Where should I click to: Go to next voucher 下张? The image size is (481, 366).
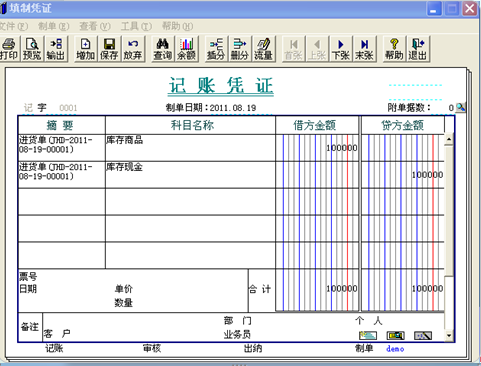point(341,49)
